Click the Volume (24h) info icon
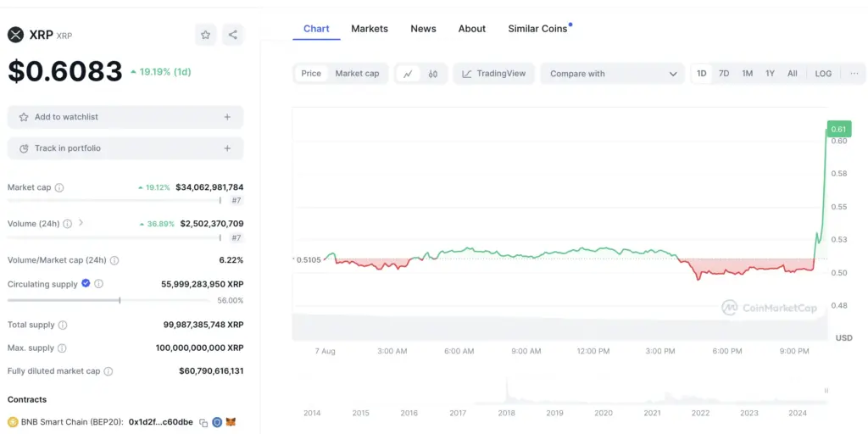 pyautogui.click(x=67, y=224)
